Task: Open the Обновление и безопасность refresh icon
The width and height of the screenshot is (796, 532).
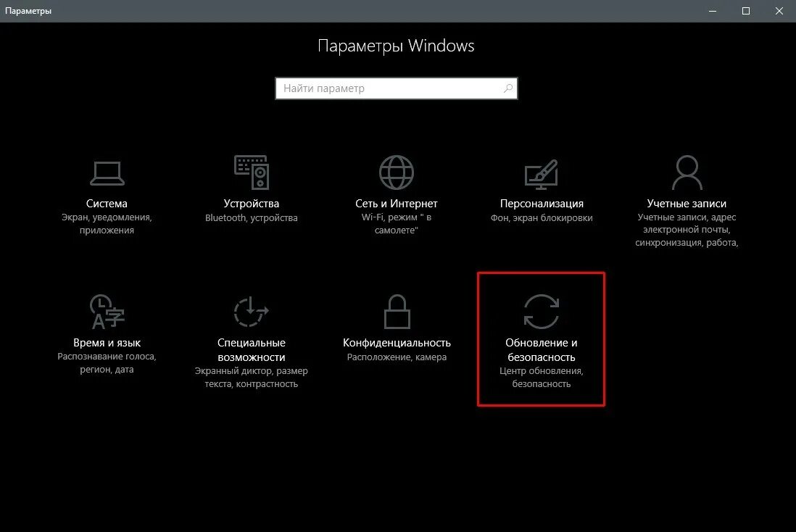Action: pyautogui.click(x=541, y=312)
